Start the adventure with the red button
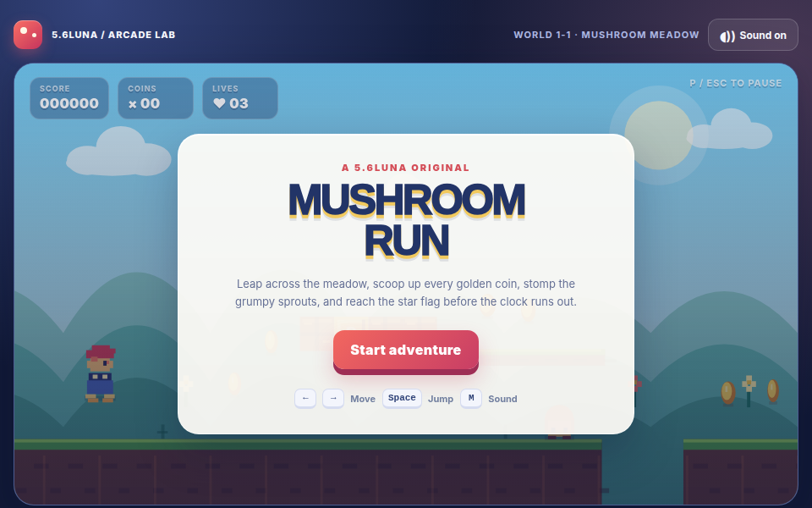The width and height of the screenshot is (812, 508). 405,351
